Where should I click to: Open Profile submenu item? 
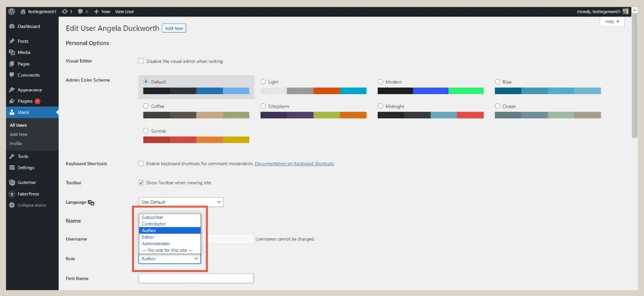(16, 144)
